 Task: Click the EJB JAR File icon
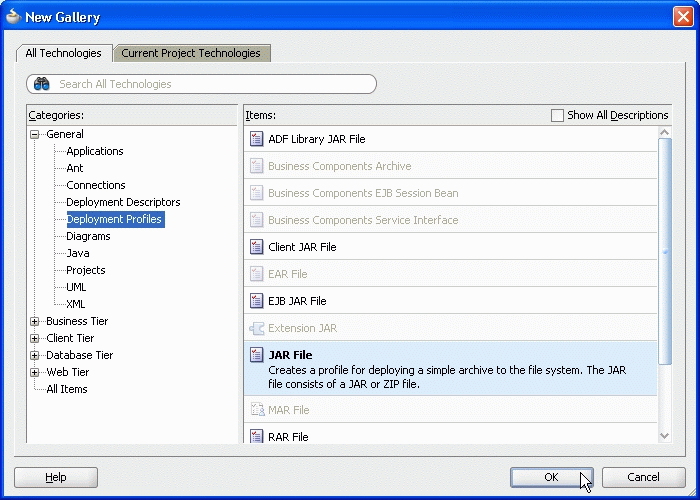256,301
